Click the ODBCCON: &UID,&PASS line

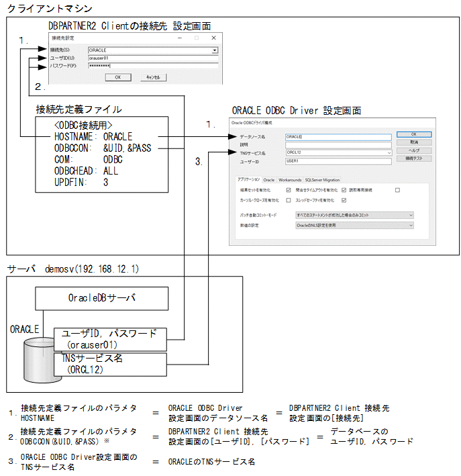pyautogui.click(x=103, y=148)
